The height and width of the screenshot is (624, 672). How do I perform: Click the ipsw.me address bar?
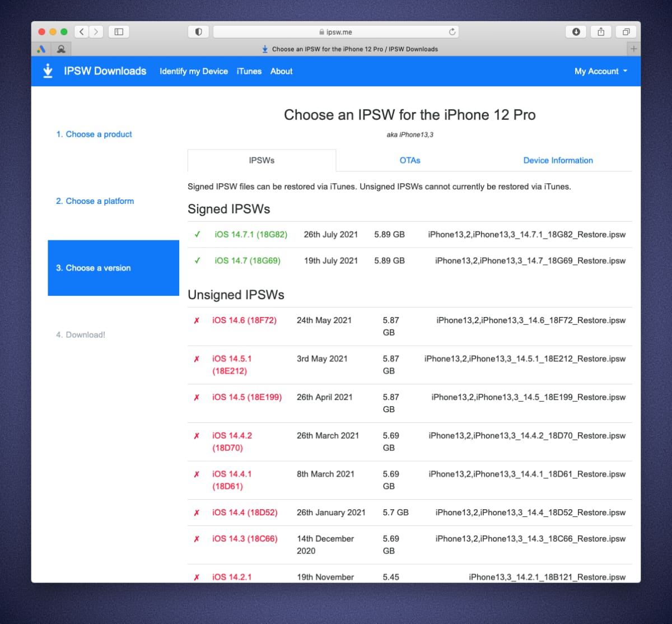pos(335,32)
